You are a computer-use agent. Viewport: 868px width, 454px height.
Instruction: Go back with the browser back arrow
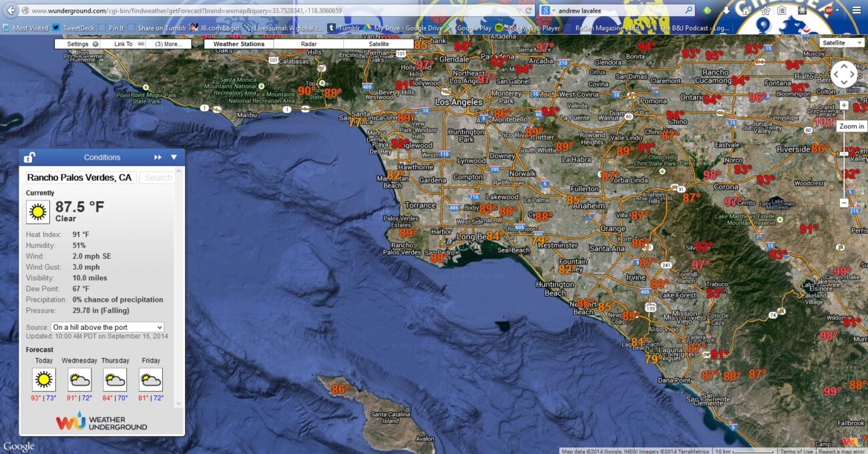pyautogui.click(x=11, y=11)
